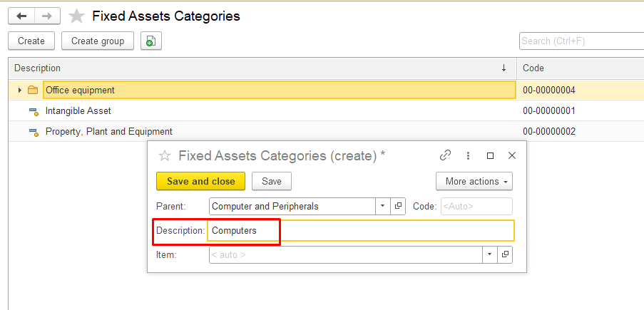Open the Parent field's open-form icon
The height and width of the screenshot is (310, 644).
pos(399,207)
